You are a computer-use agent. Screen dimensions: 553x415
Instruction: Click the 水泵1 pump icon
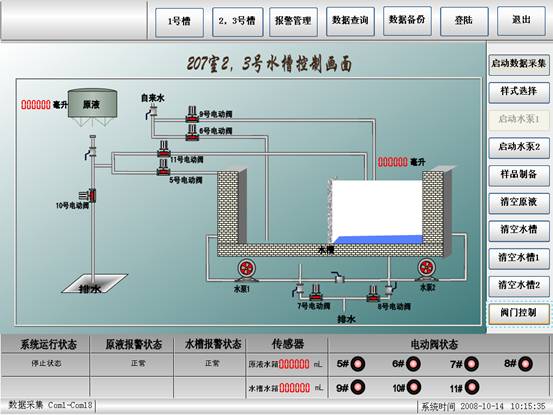click(x=245, y=270)
